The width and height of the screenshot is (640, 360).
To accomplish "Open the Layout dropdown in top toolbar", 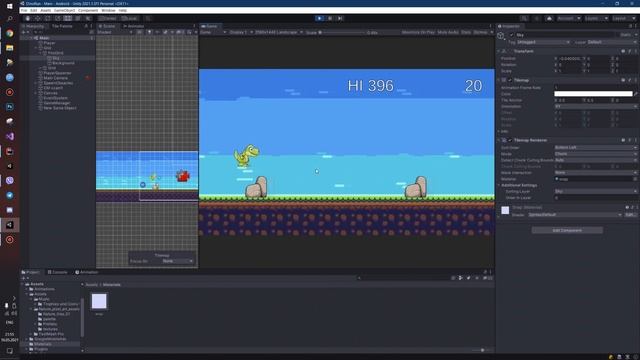I will tap(624, 18).
